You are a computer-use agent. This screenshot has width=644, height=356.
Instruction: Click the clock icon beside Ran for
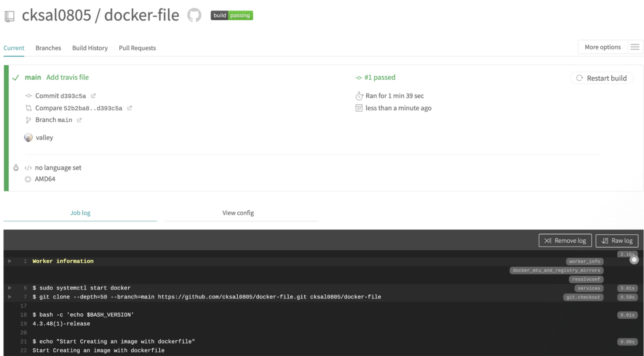[359, 96]
